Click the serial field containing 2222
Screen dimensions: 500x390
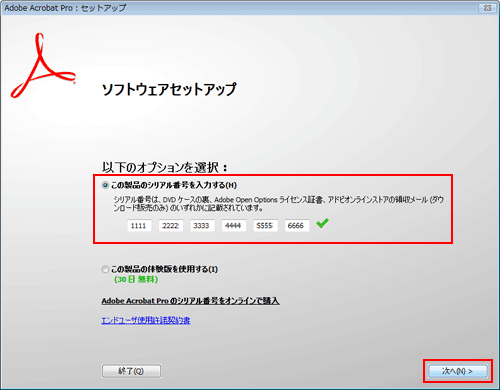tap(171, 226)
